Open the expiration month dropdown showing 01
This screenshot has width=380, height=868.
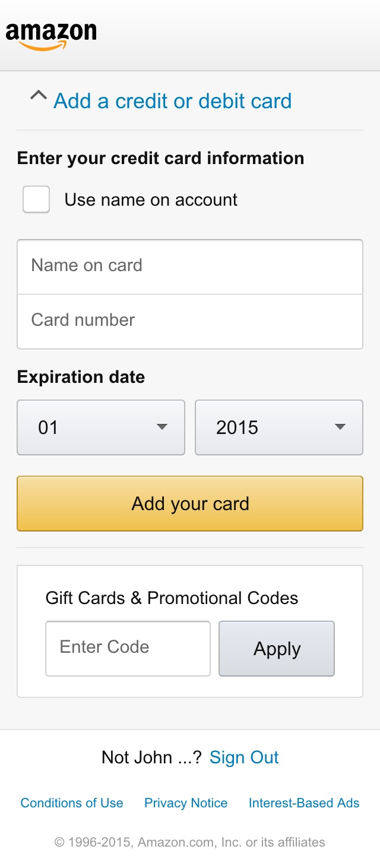click(100, 427)
